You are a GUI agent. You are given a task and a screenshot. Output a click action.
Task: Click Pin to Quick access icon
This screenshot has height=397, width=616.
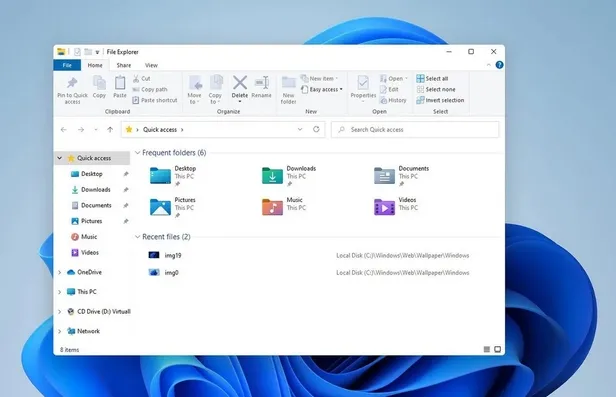click(72, 83)
